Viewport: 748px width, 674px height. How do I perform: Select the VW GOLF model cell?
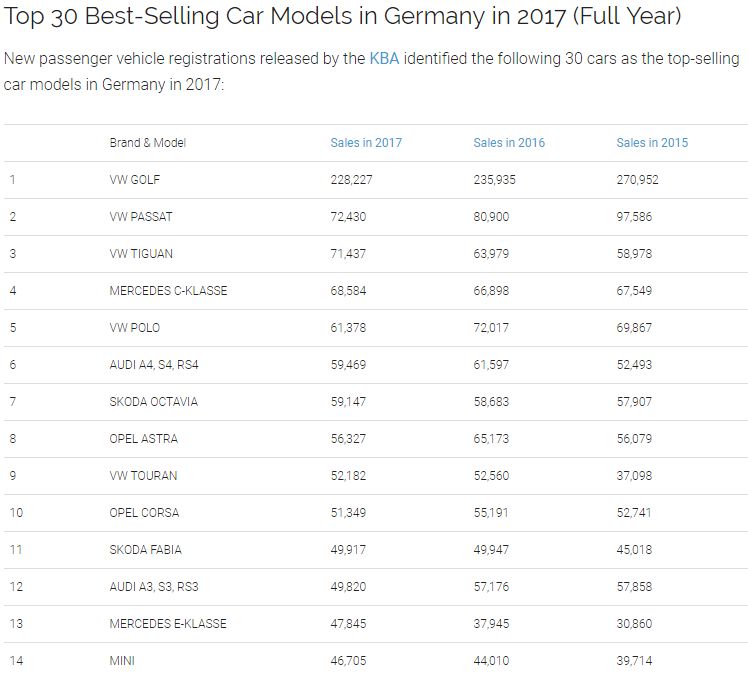[x=134, y=180]
